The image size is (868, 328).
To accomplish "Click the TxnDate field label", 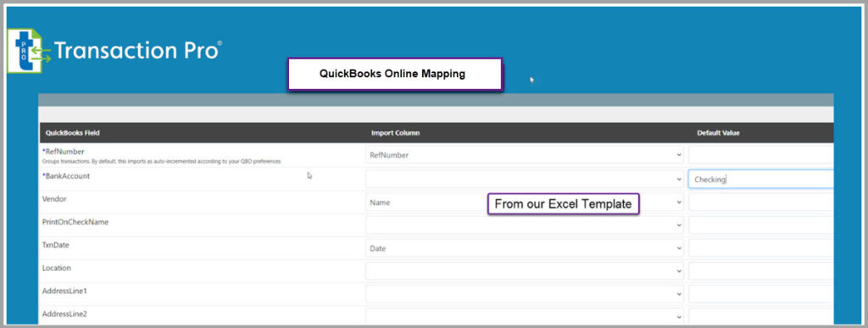I will (55, 244).
